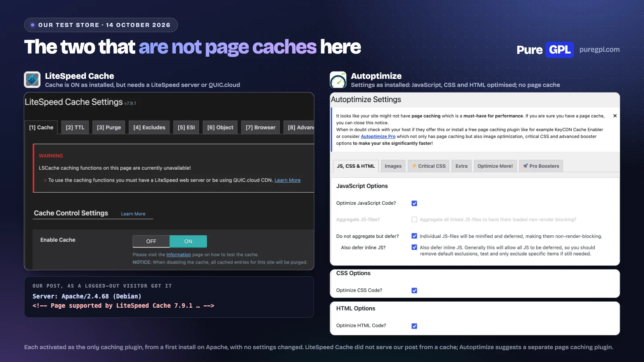Toggle Do not aggregate but defer checkbox
644x362 pixels.
(414, 236)
